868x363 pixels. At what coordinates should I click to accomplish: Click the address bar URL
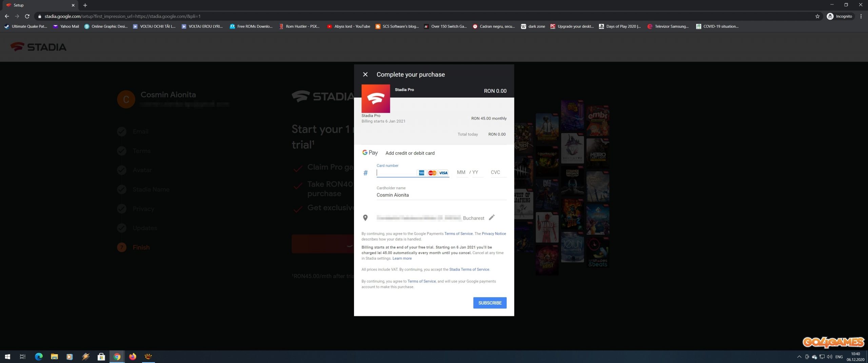tap(122, 16)
